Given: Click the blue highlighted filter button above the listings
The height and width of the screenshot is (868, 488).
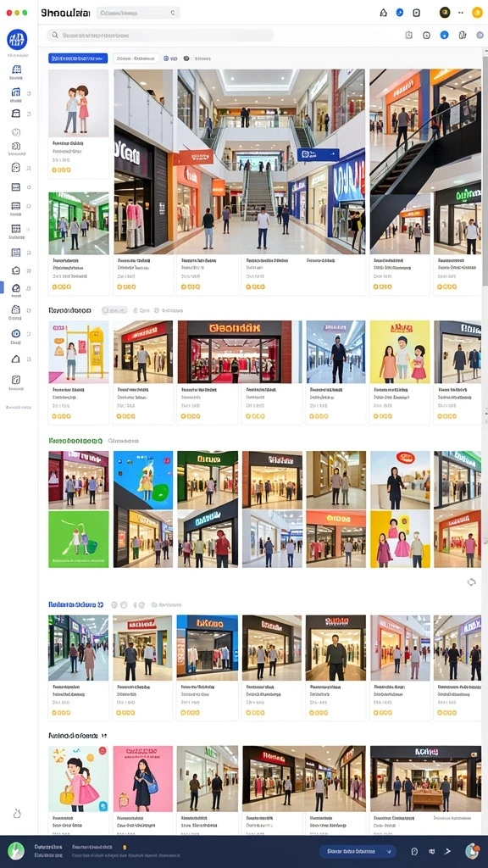Looking at the screenshot, I should pos(78,58).
